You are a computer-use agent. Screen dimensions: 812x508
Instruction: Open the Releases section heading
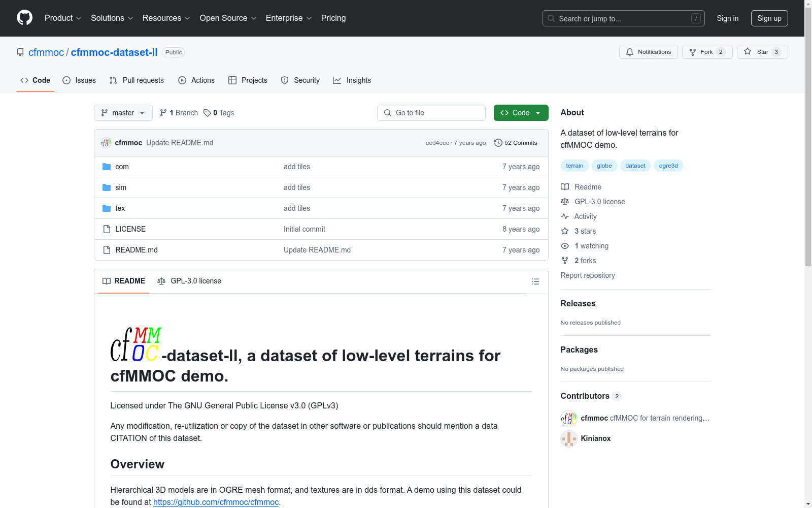(x=578, y=303)
